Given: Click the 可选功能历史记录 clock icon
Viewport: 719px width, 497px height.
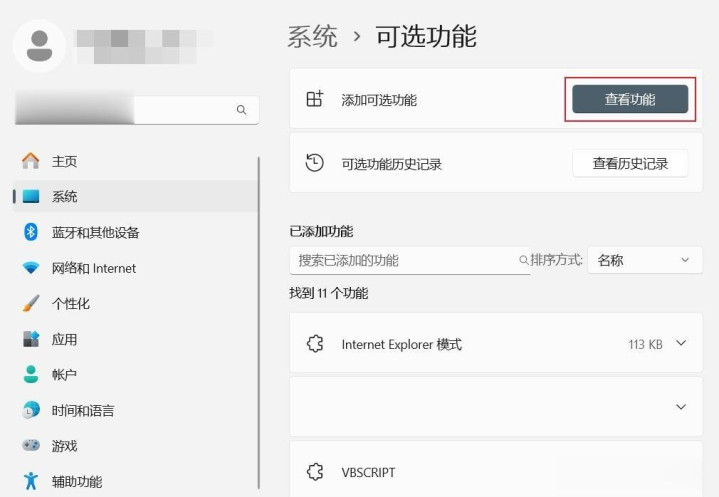Looking at the screenshot, I should [x=315, y=163].
